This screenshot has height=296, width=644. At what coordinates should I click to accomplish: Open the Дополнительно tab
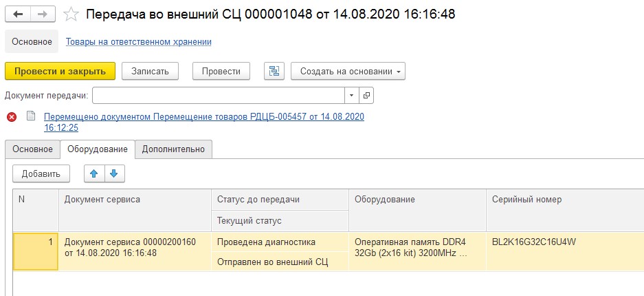pos(173,149)
